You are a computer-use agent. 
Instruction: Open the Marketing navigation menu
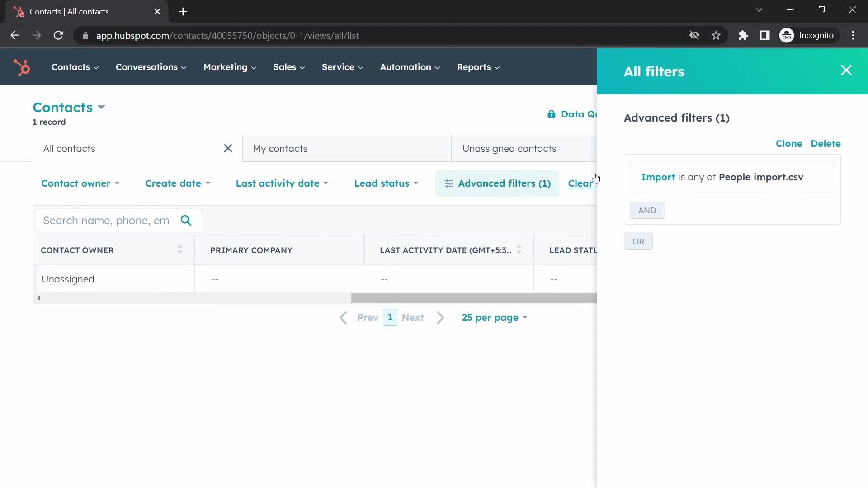[x=230, y=67]
